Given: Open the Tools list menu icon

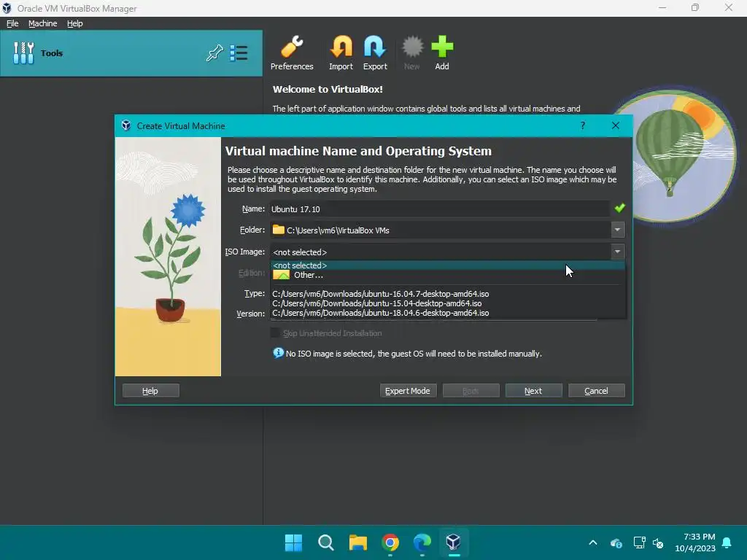Looking at the screenshot, I should click(239, 52).
